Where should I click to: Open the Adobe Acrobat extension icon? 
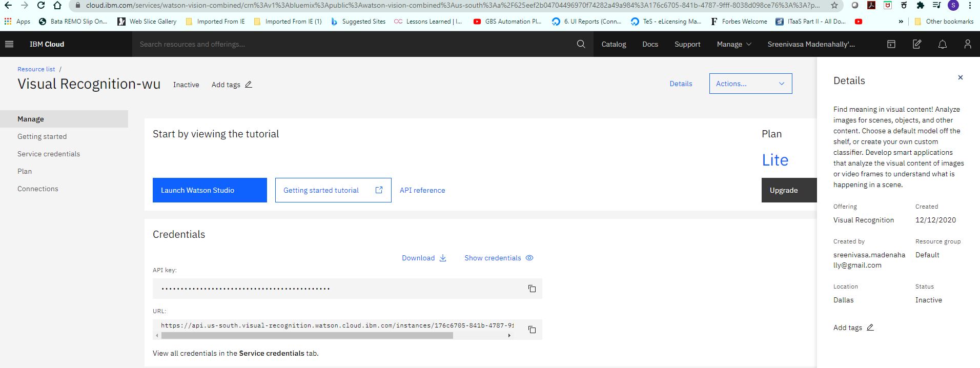coord(871,5)
